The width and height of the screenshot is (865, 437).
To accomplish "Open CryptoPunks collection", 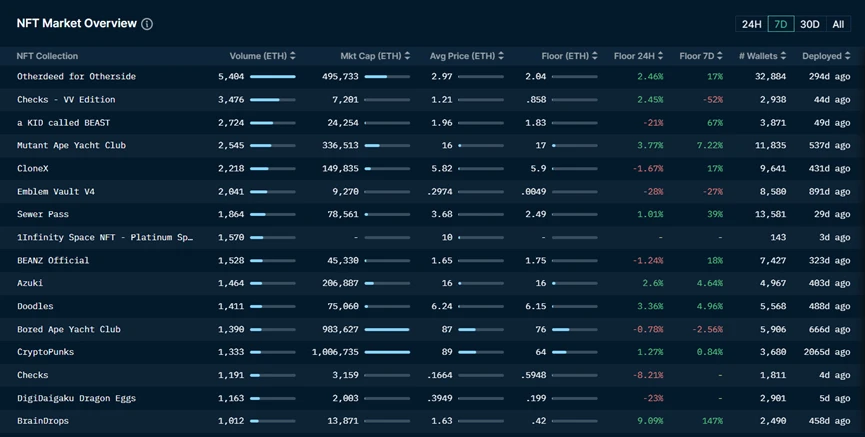I will click(45, 352).
